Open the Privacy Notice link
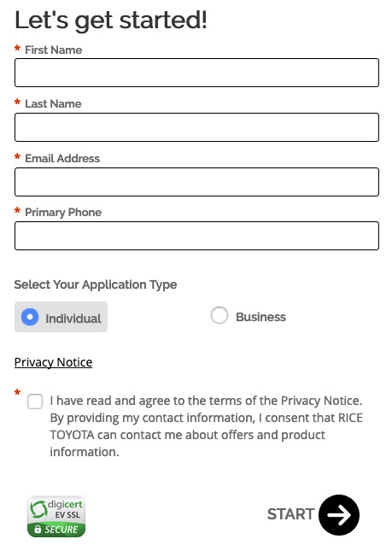The image size is (392, 551). 54,362
